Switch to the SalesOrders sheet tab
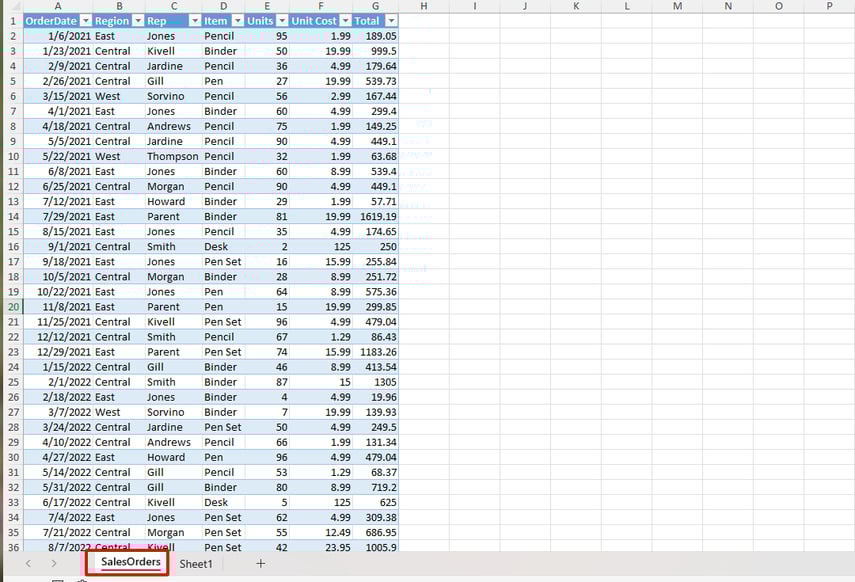The width and height of the screenshot is (855, 582). 130,562
